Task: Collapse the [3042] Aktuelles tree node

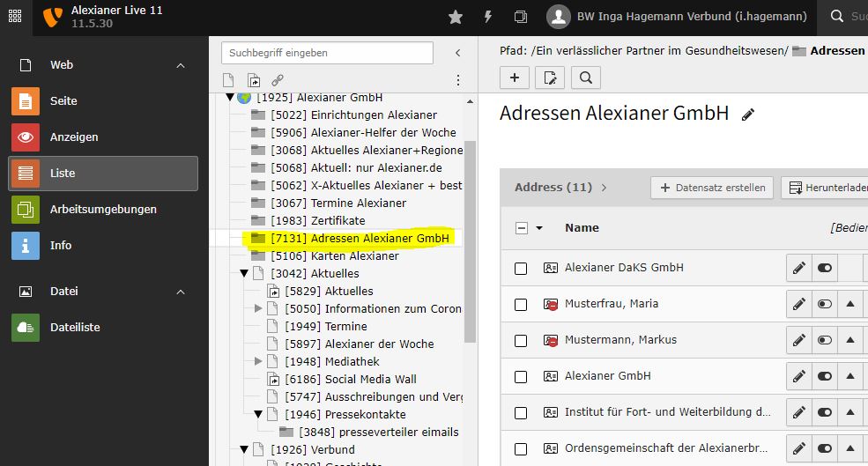Action: tap(243, 273)
